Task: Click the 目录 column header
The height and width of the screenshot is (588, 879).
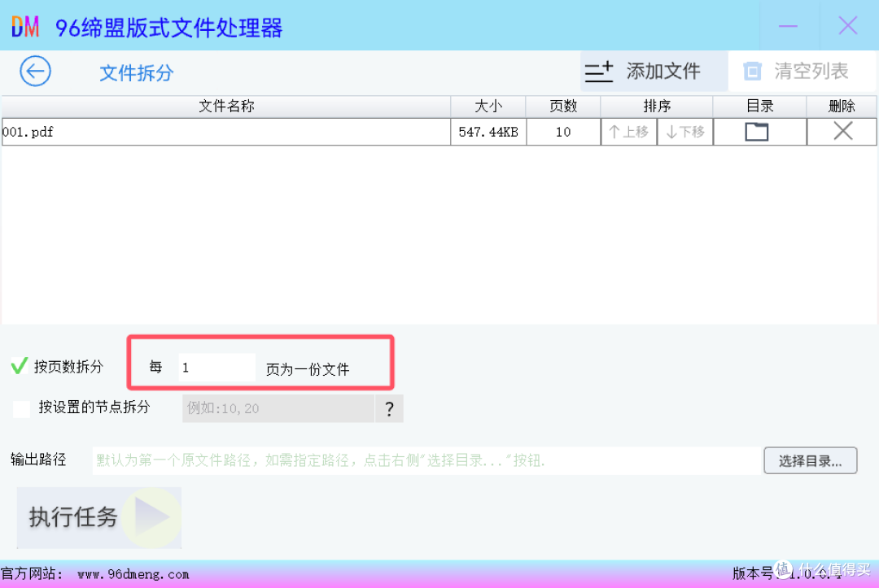Action: click(x=759, y=107)
